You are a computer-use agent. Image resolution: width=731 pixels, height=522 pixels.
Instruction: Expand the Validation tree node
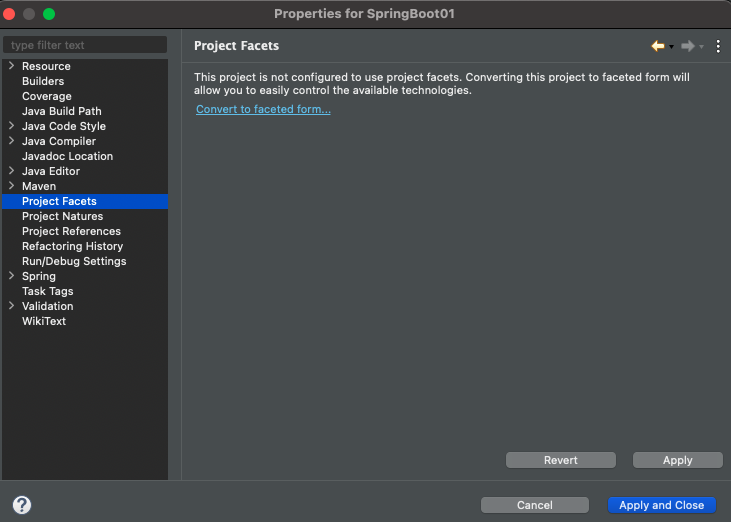[x=12, y=306]
